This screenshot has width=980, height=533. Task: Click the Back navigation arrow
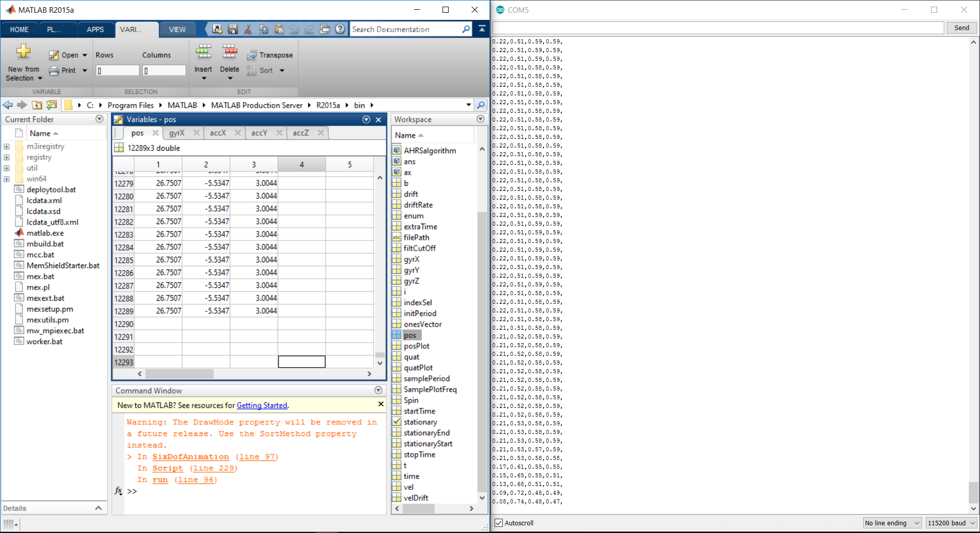coord(8,105)
